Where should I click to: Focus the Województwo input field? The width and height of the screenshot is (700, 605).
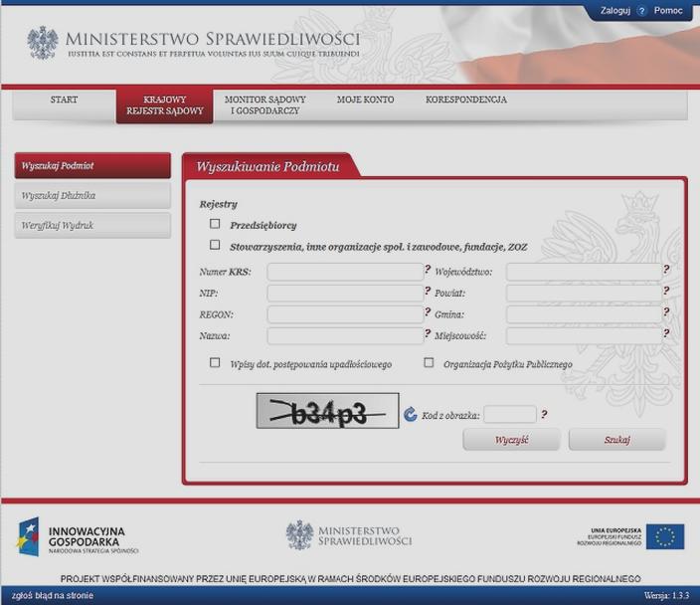[x=584, y=272]
